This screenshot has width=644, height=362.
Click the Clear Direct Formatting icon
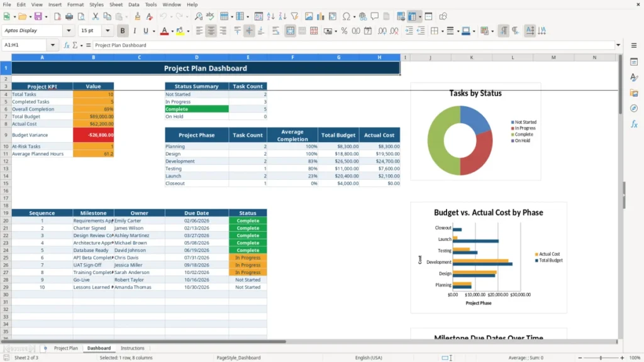(x=150, y=16)
